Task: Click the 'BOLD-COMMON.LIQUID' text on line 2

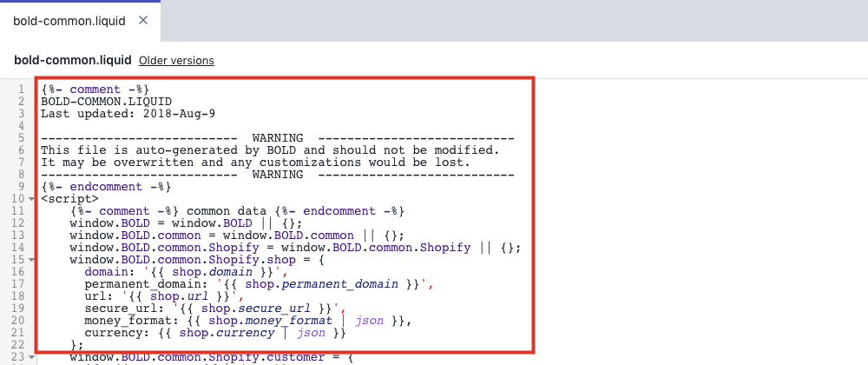Action: coord(106,102)
